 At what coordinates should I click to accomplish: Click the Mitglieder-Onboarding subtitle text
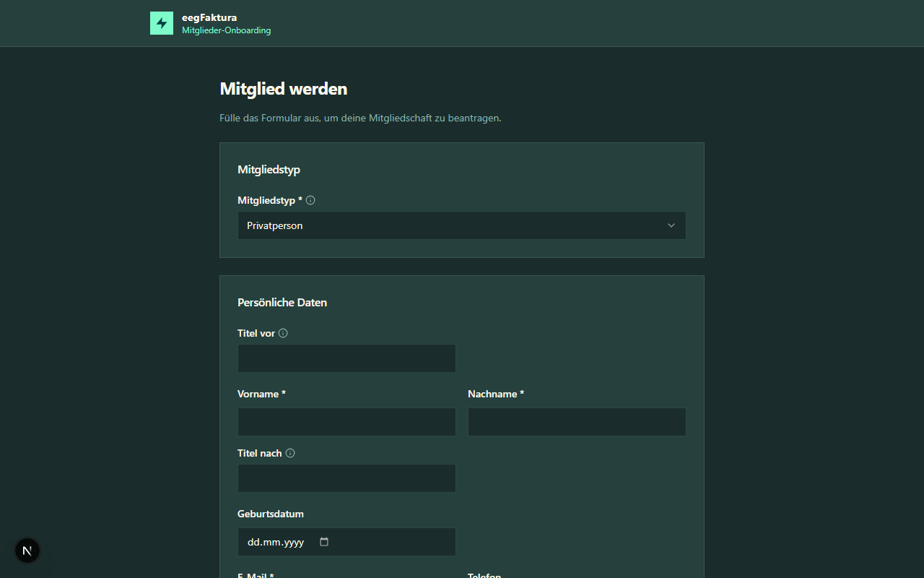[227, 30]
